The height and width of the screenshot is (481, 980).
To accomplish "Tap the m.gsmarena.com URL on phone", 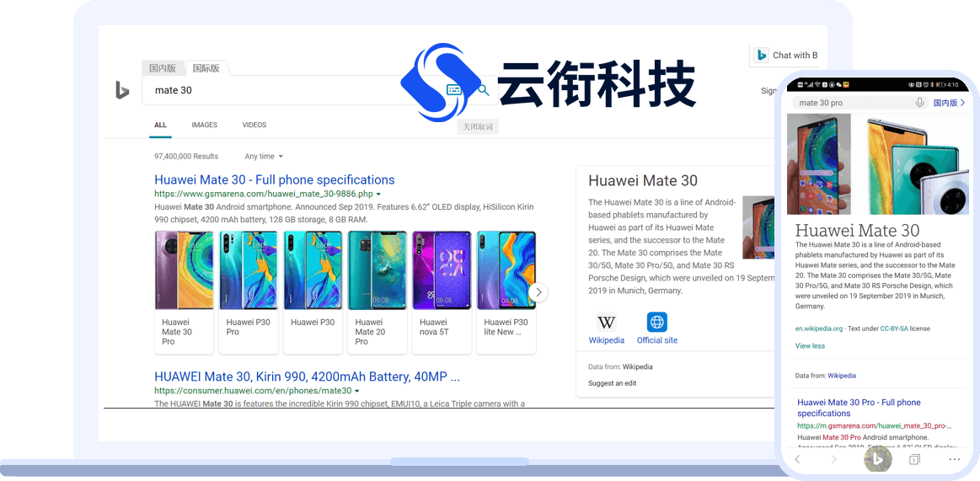I will (x=875, y=426).
